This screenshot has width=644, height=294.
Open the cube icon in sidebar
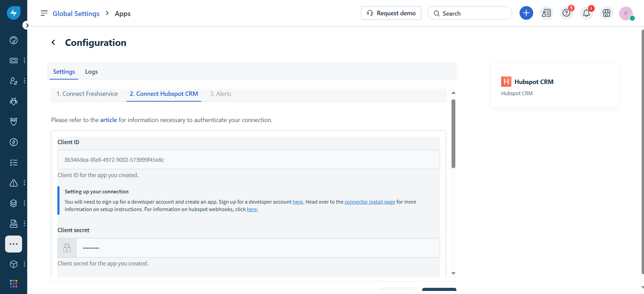(x=13, y=264)
